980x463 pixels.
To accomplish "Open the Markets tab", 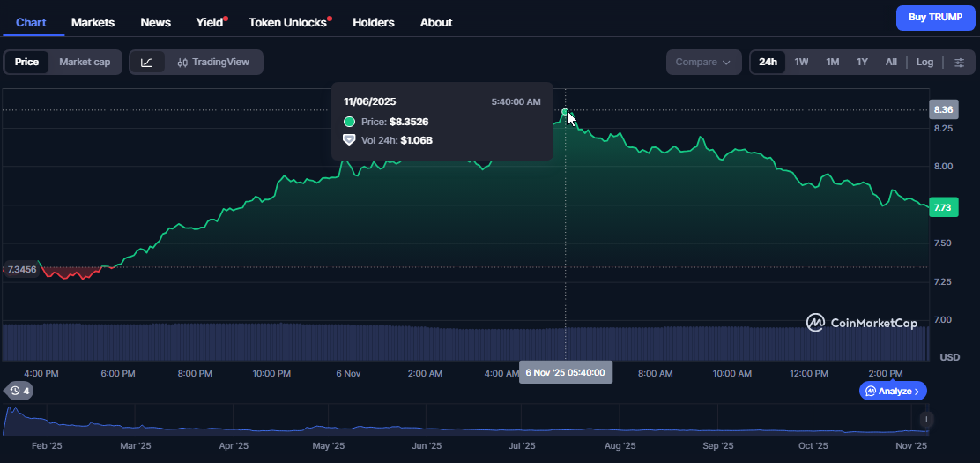I will tap(93, 22).
